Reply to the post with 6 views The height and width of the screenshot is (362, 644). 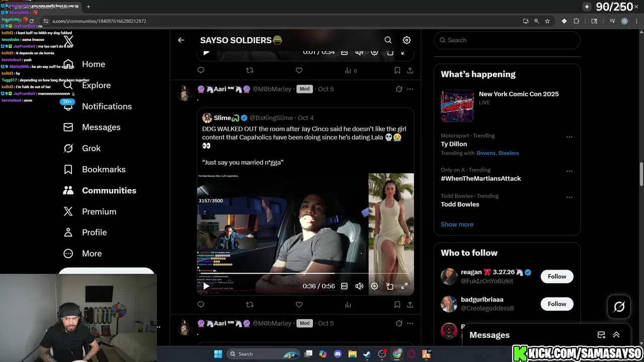[201, 70]
